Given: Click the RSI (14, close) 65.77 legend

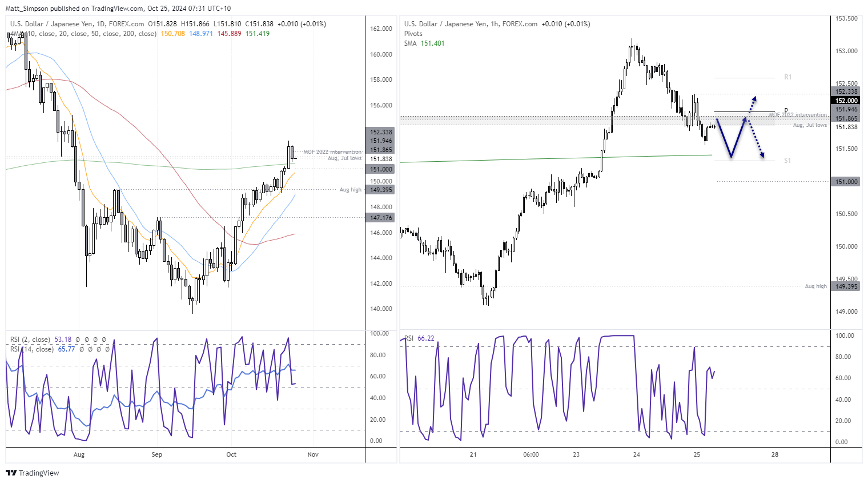Looking at the screenshot, I should [x=43, y=349].
